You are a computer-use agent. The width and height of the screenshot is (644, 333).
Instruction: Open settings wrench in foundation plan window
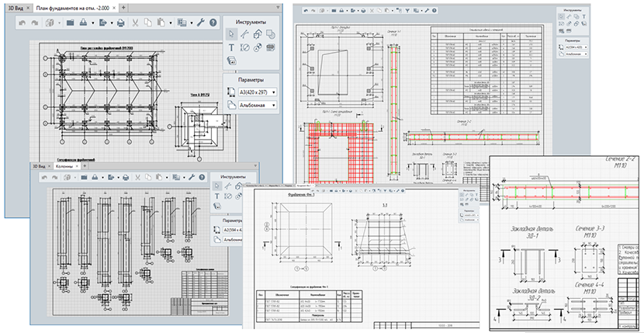point(201,23)
